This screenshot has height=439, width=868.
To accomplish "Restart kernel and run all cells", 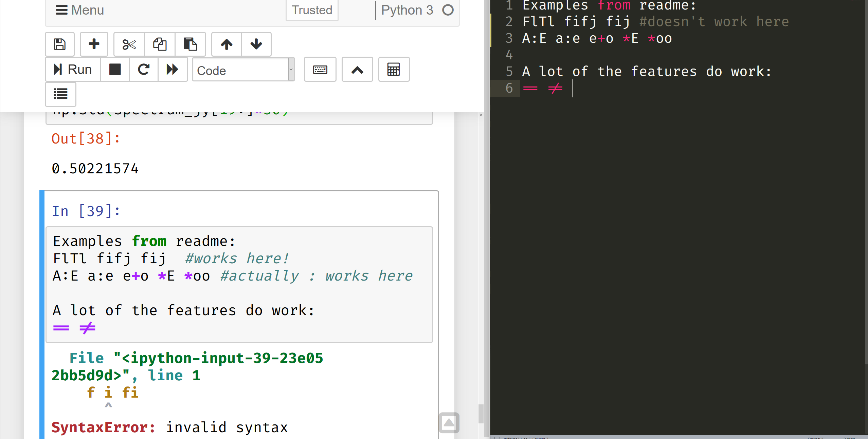I will point(173,69).
